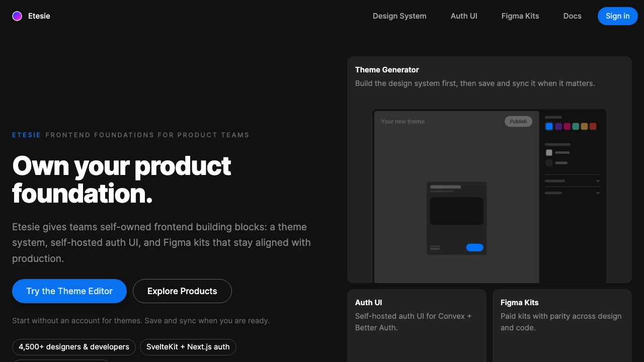Click 'Paid kits with parity' description text

point(561,322)
